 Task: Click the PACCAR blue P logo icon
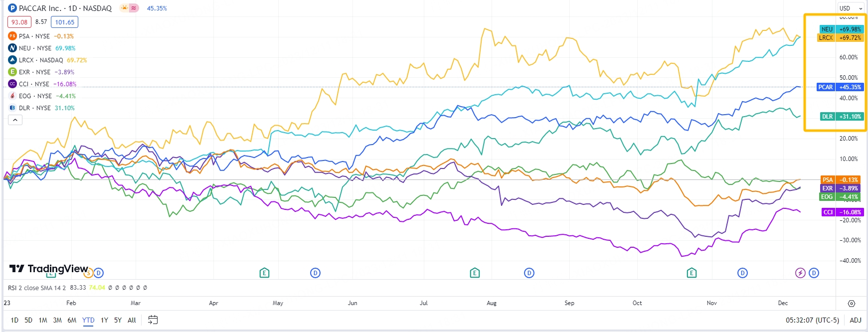click(12, 8)
